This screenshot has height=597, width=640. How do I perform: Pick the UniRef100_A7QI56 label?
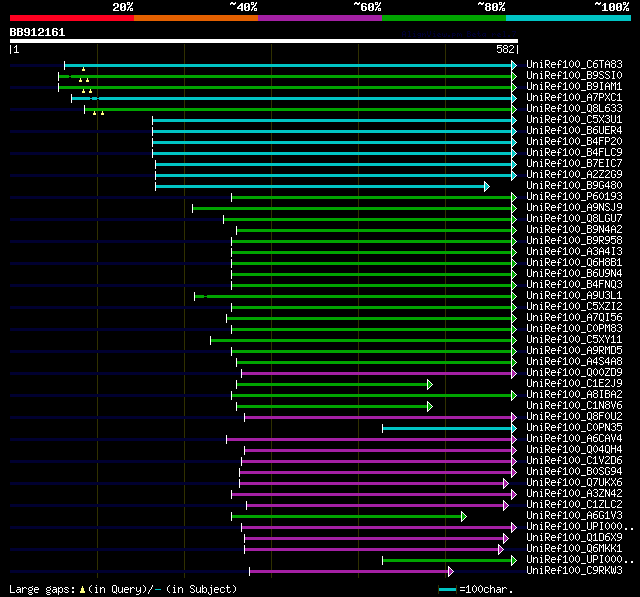coord(574,318)
